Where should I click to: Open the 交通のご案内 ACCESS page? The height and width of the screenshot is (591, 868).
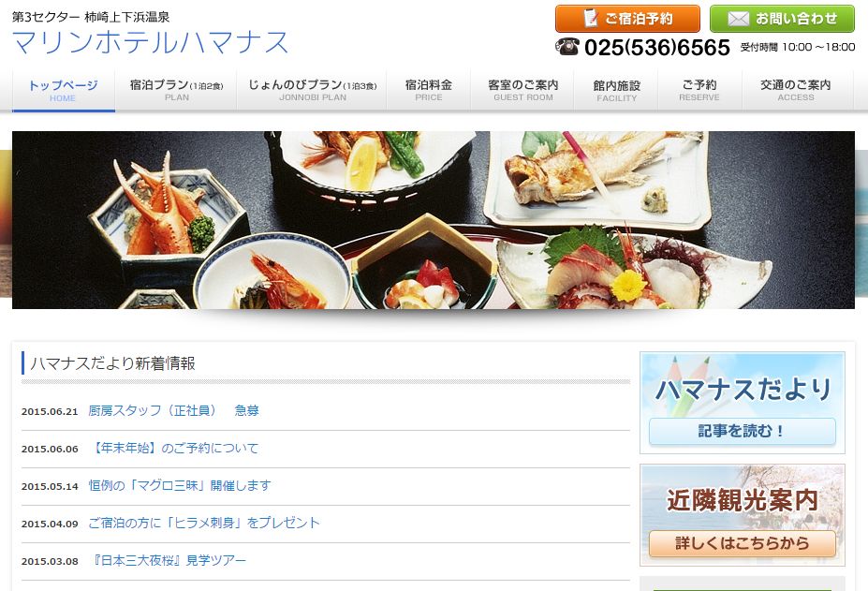pos(796,90)
